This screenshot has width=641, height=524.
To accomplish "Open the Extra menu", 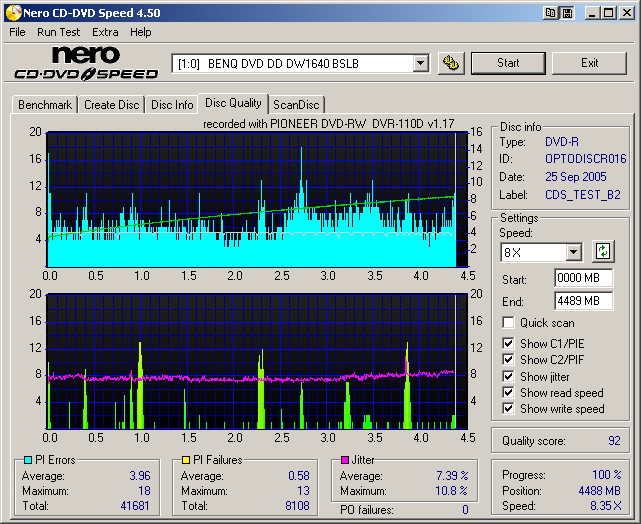I will (105, 32).
